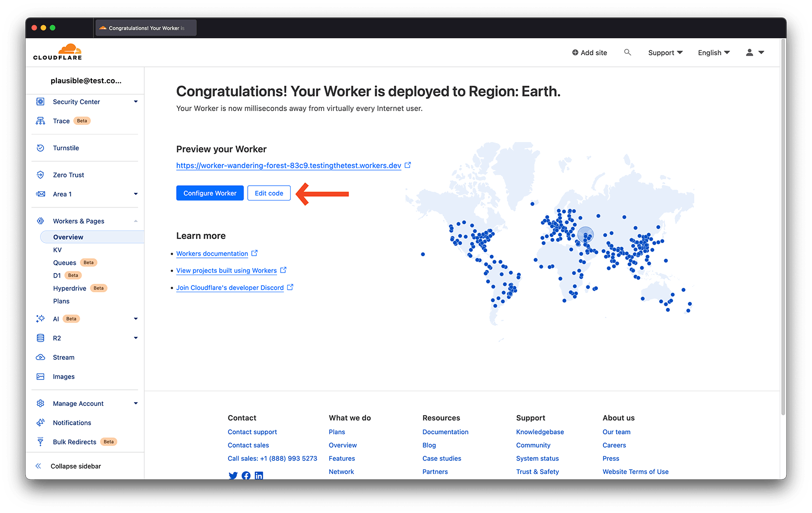Open Cloudflare LinkedIn footer icon
The image size is (812, 513).
tap(259, 475)
